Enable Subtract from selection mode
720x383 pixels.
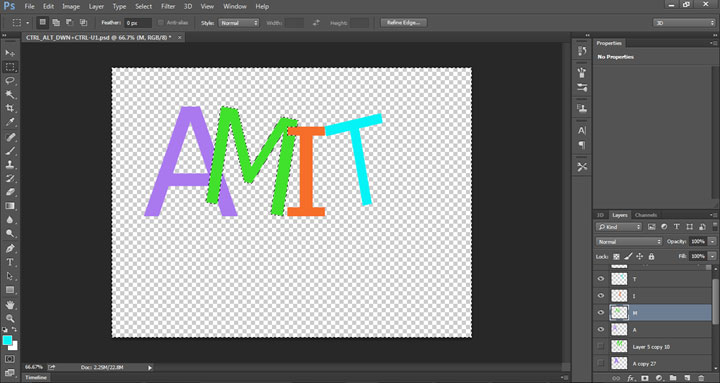70,23
